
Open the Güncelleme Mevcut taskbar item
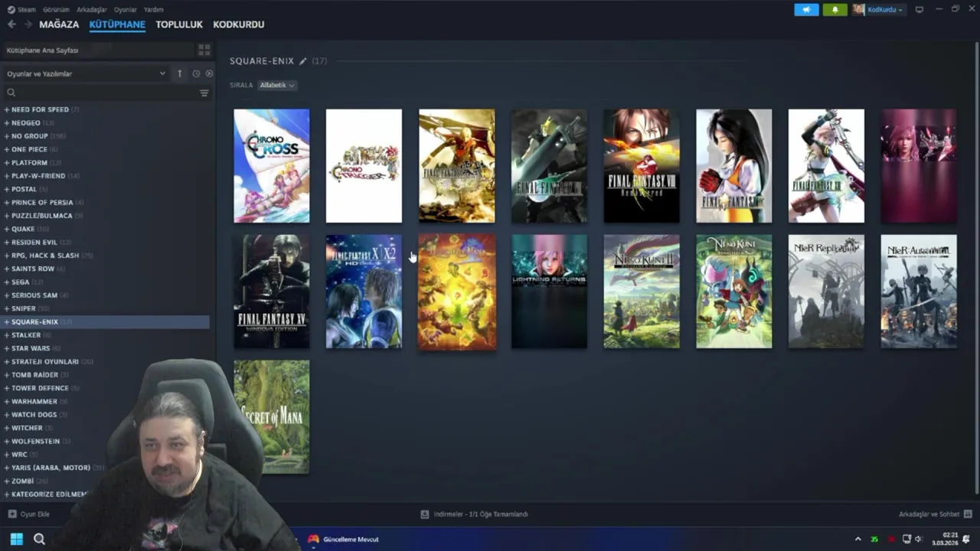343,539
